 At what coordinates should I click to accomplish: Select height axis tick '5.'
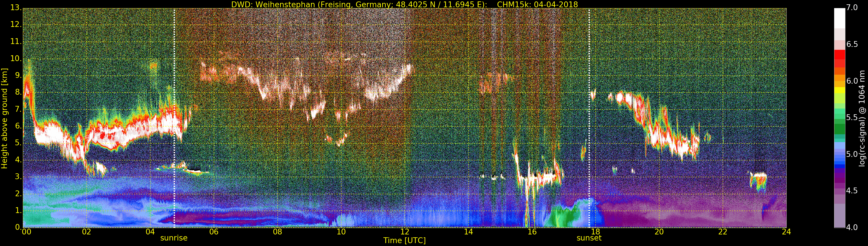pos(18,143)
